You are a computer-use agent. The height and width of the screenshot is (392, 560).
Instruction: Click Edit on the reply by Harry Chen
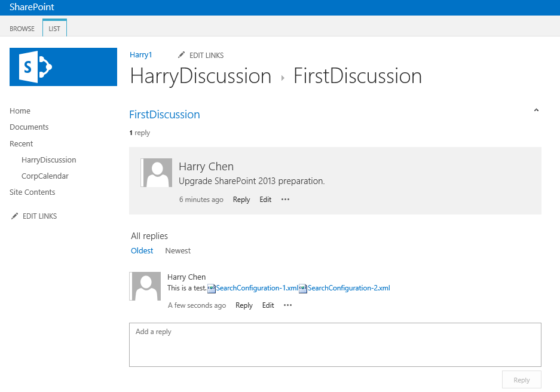point(268,305)
